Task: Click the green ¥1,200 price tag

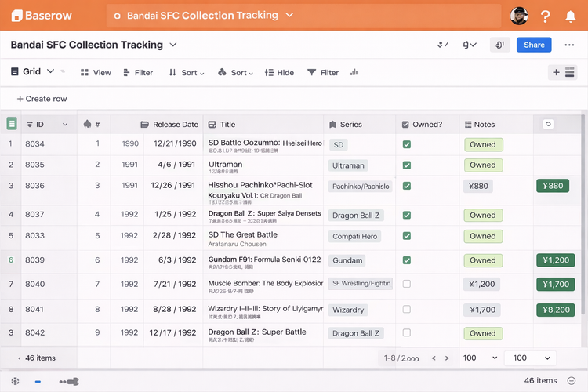Action: pyautogui.click(x=556, y=260)
